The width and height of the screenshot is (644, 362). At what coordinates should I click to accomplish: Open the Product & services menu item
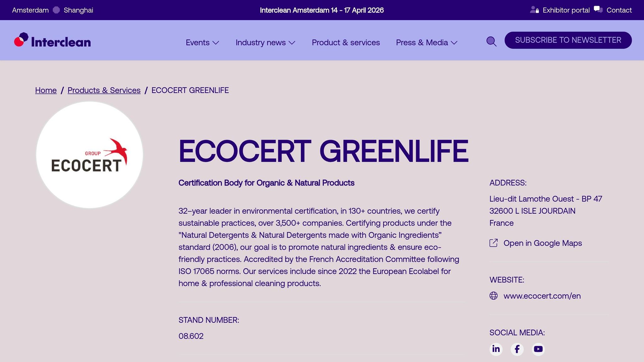tap(346, 42)
